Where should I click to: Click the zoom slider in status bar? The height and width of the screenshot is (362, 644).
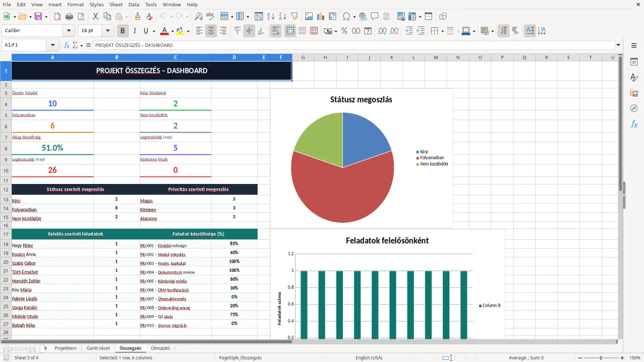(600, 358)
